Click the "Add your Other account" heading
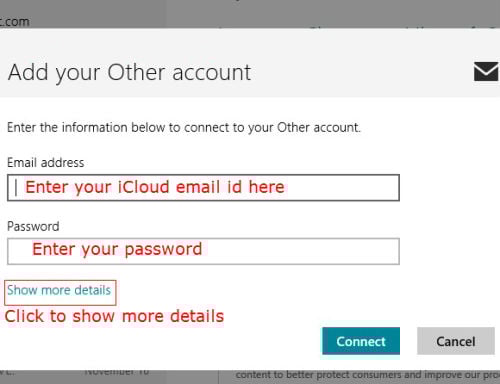This screenshot has height=384, width=500. [129, 72]
